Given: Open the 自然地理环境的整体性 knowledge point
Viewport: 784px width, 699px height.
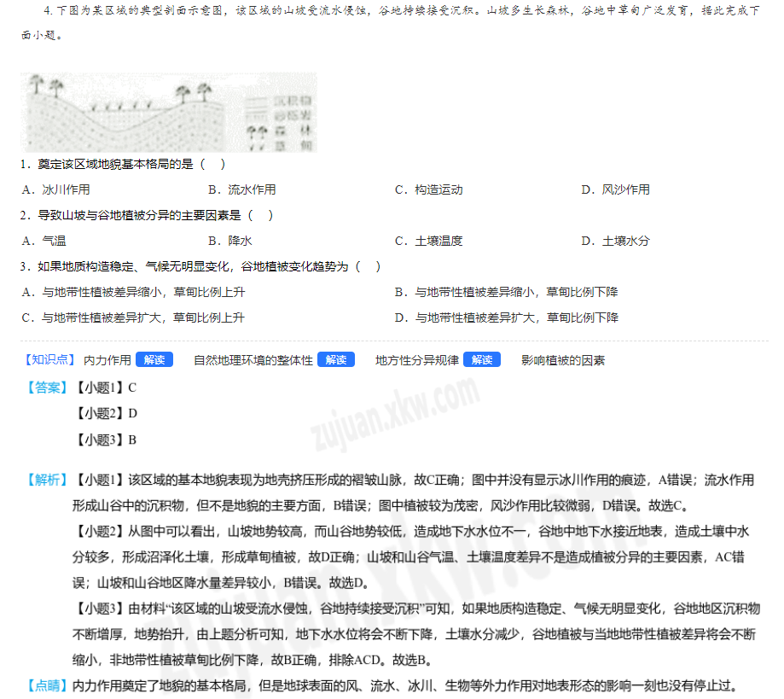Looking at the screenshot, I should point(253,360).
